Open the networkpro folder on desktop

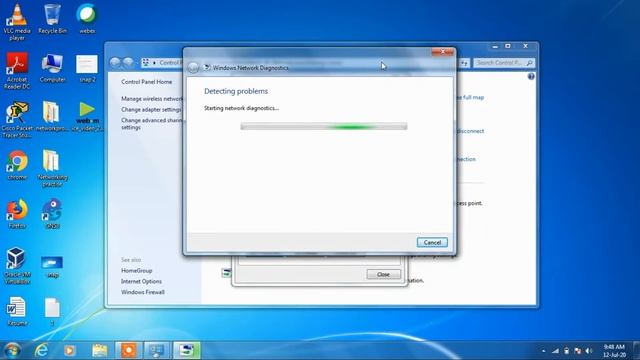[51, 116]
